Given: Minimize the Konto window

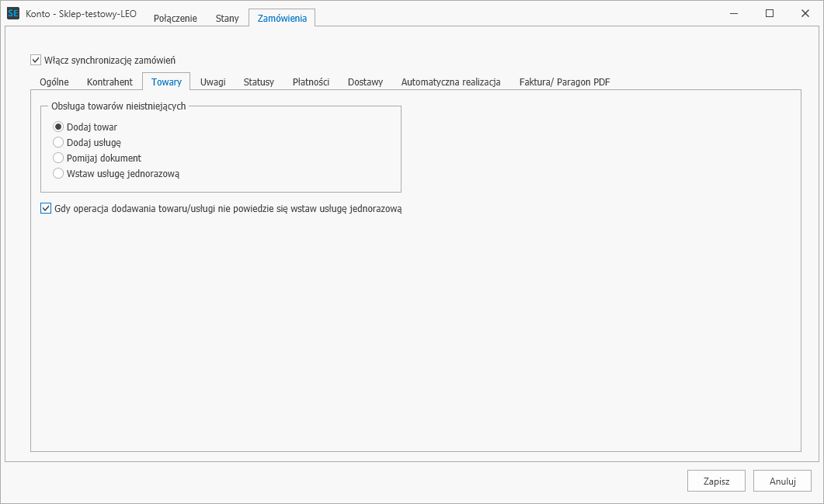Looking at the screenshot, I should pos(734,14).
